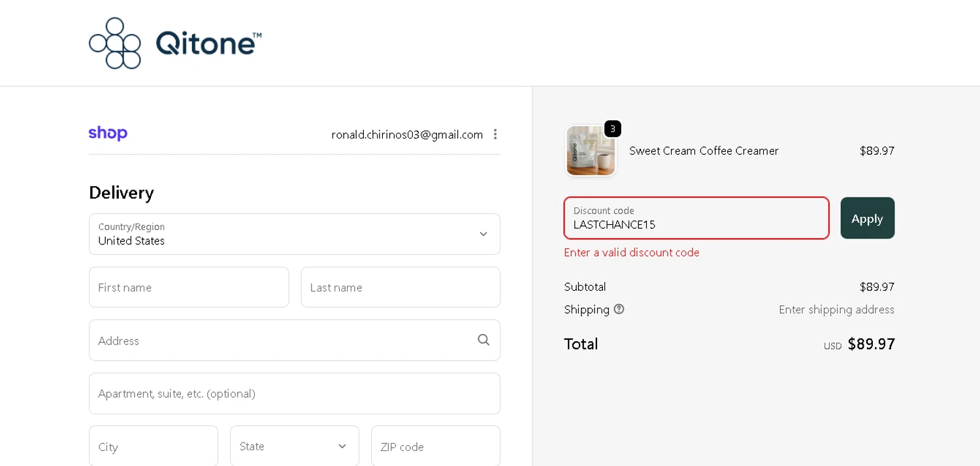Select the Apartment, suite field

coord(295,393)
